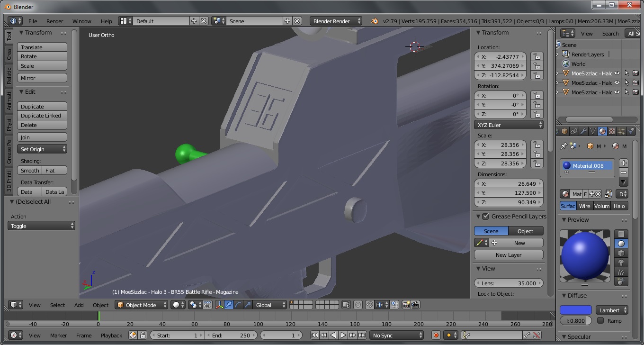Play the animation in reverse
The image size is (644, 345).
pyautogui.click(x=333, y=336)
